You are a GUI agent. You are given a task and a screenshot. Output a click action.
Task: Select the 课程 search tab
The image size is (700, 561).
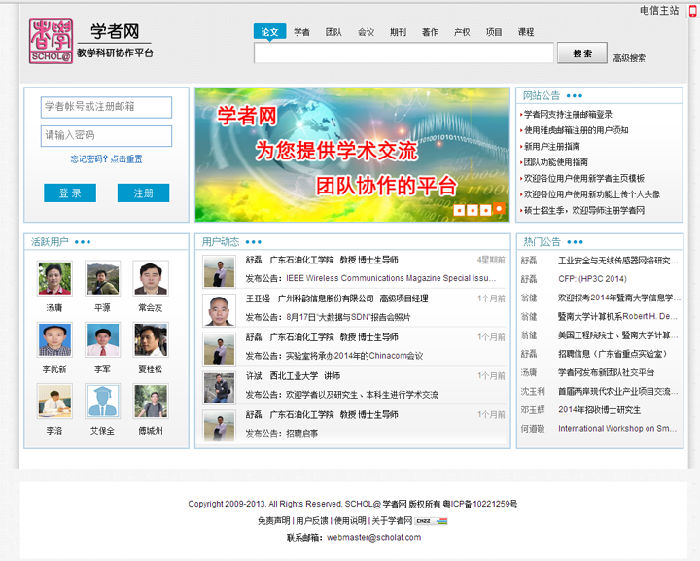click(x=526, y=32)
